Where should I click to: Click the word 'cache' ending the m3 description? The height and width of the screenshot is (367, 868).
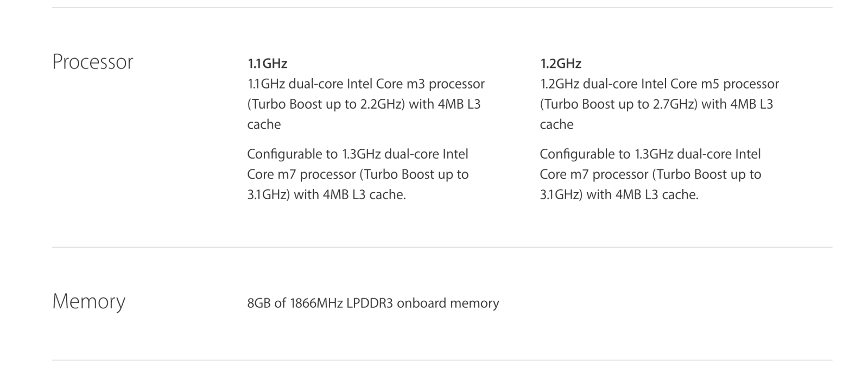tap(264, 124)
